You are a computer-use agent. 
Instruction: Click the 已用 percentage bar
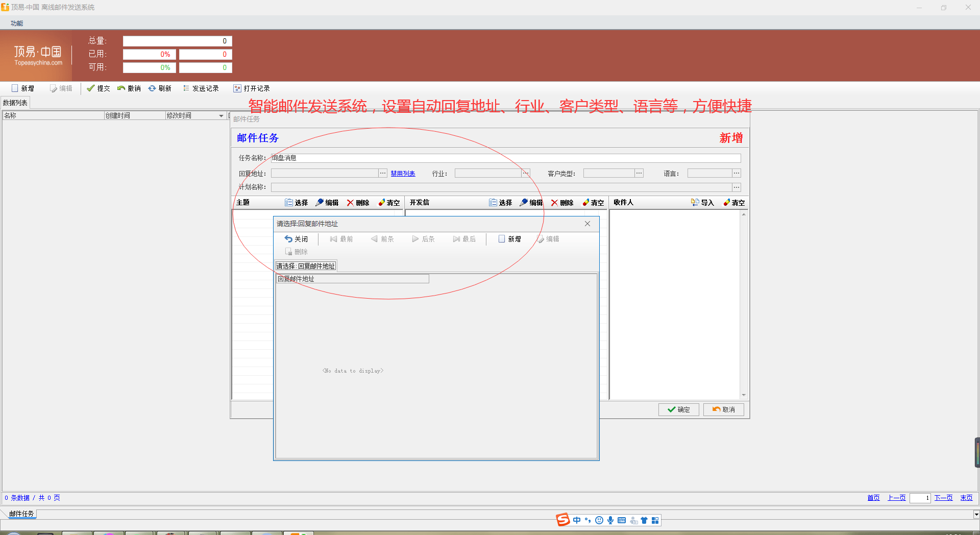[x=150, y=54]
